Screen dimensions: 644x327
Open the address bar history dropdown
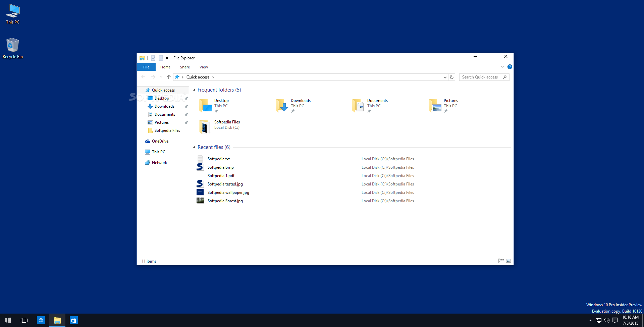click(445, 77)
